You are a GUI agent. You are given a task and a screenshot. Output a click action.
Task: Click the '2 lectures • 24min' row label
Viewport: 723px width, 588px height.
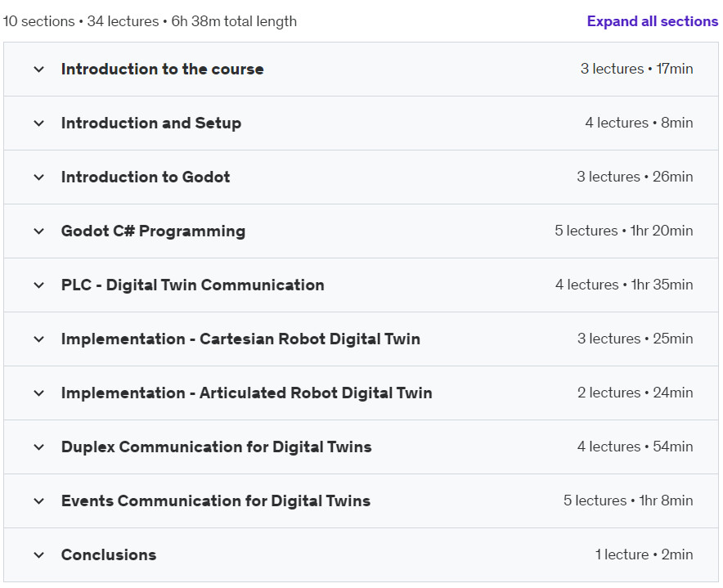(635, 393)
